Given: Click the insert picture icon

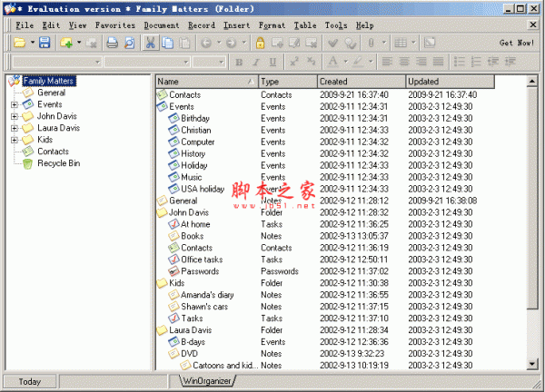Looking at the screenshot, I should coord(430,43).
